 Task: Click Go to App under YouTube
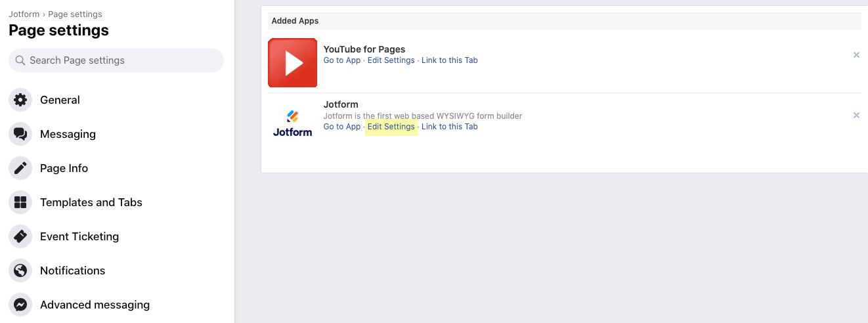click(x=342, y=60)
